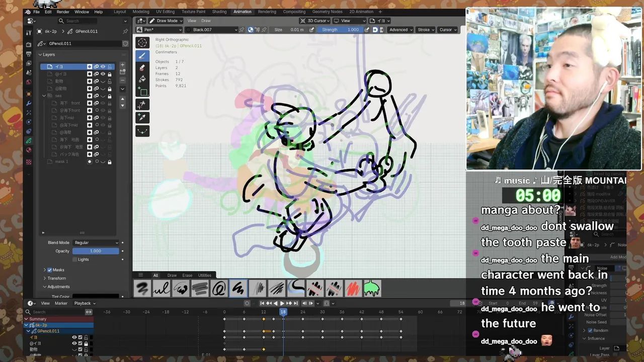
Task: Unlock the @動物 layer
Action: [x=109, y=88]
